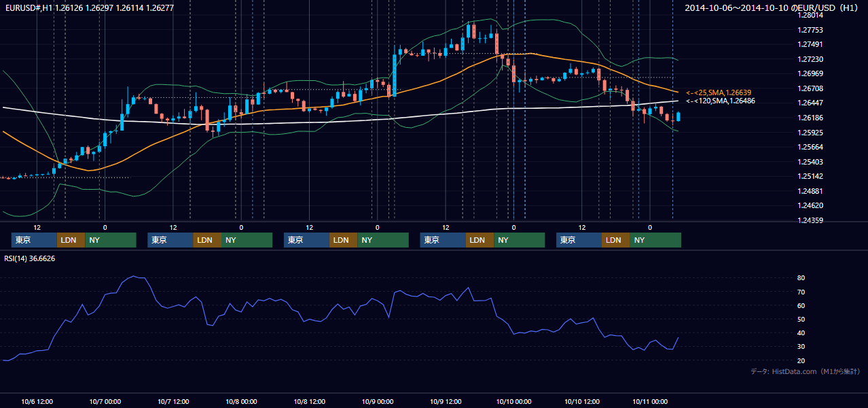Click the 10/8 00:00 time axis label

[x=241, y=401]
